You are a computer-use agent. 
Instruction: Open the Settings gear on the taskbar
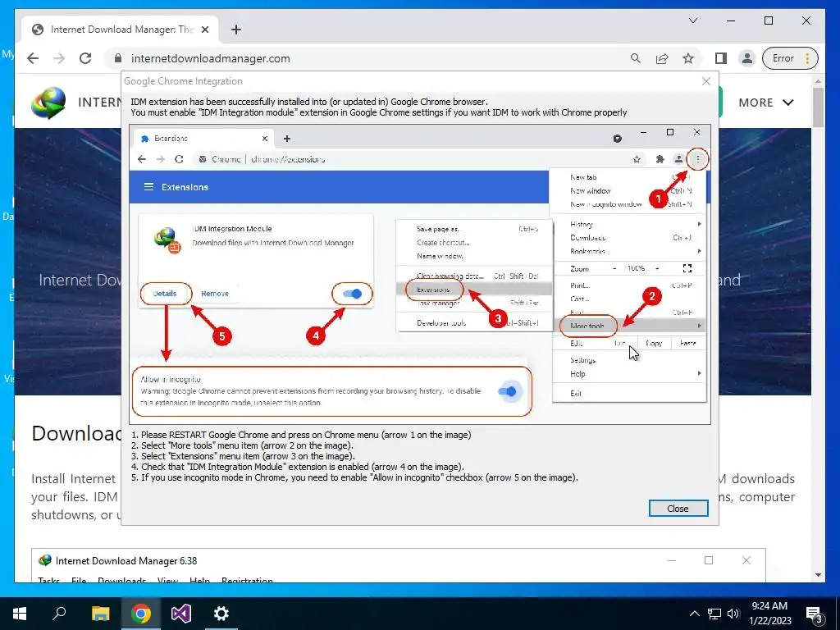click(x=221, y=614)
